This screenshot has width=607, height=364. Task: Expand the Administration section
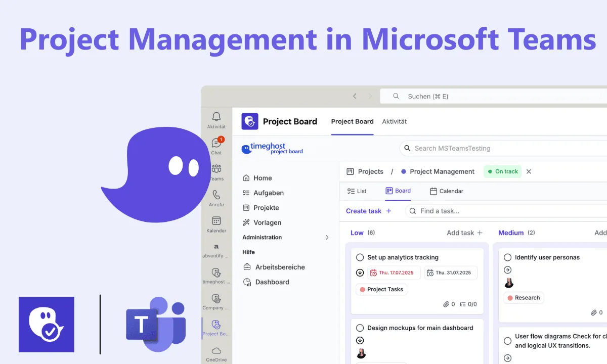286,237
